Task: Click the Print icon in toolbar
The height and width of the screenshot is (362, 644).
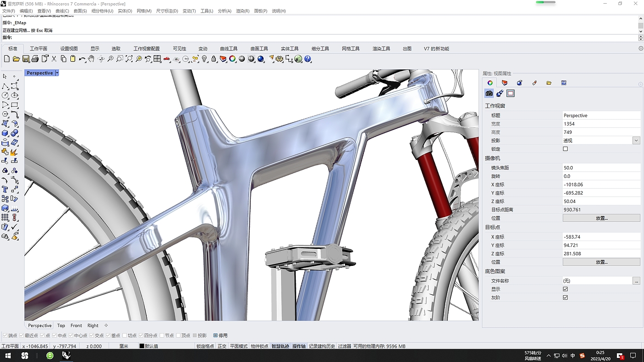Action: (35, 59)
